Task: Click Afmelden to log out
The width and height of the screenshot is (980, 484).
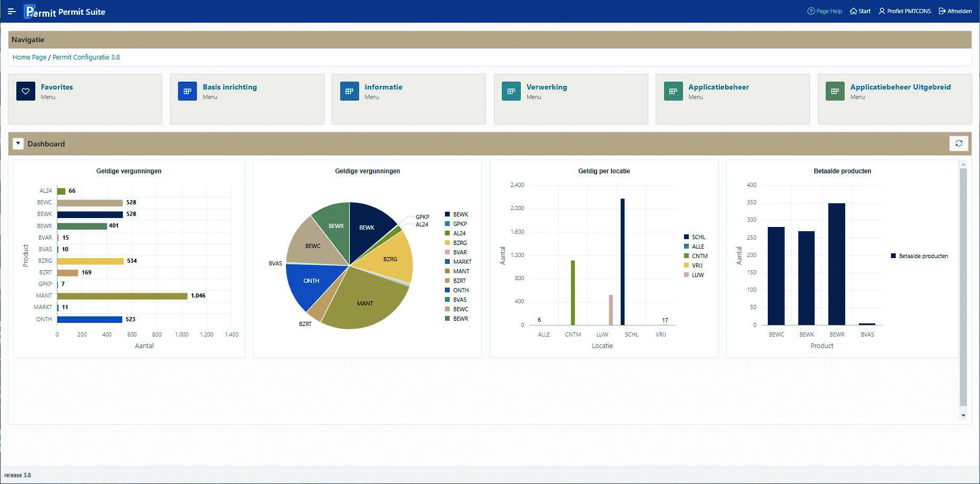Action: coord(955,11)
